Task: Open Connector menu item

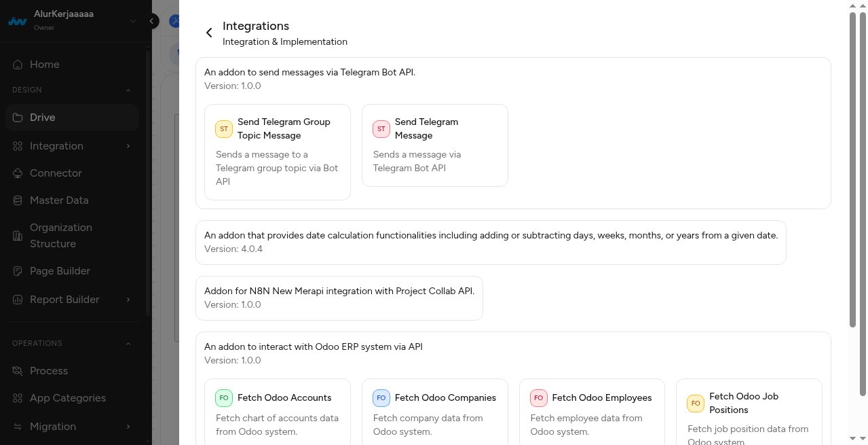Action: 72,173
